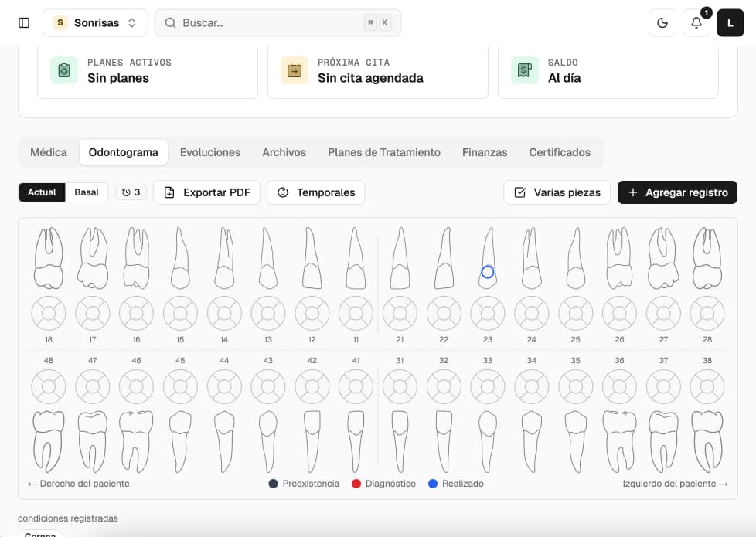The width and height of the screenshot is (756, 537).
Task: Select upper tooth 11 incisor drawing
Action: (x=356, y=258)
